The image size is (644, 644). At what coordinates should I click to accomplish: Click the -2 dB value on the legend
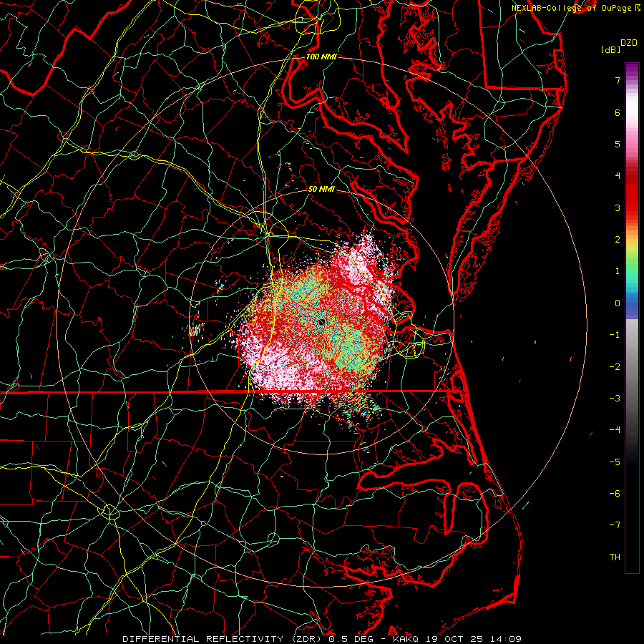tap(615, 367)
